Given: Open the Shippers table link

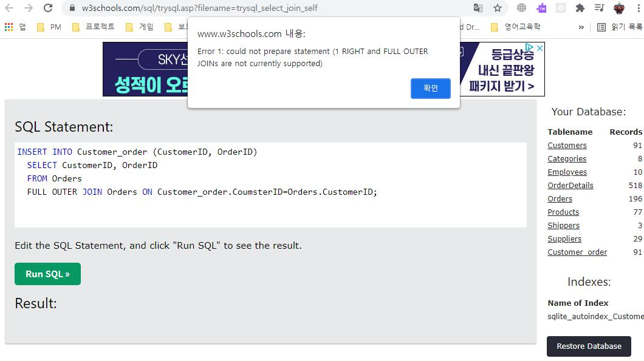Looking at the screenshot, I should 564,225.
